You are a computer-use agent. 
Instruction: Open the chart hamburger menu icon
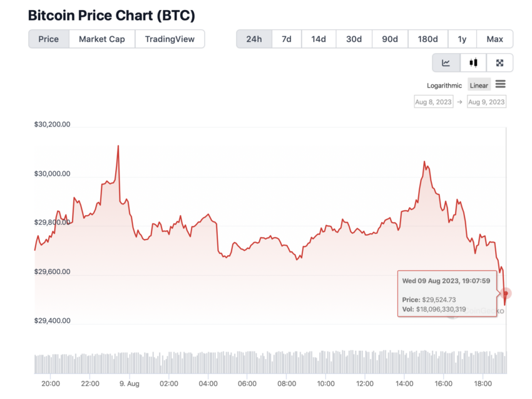tap(501, 84)
